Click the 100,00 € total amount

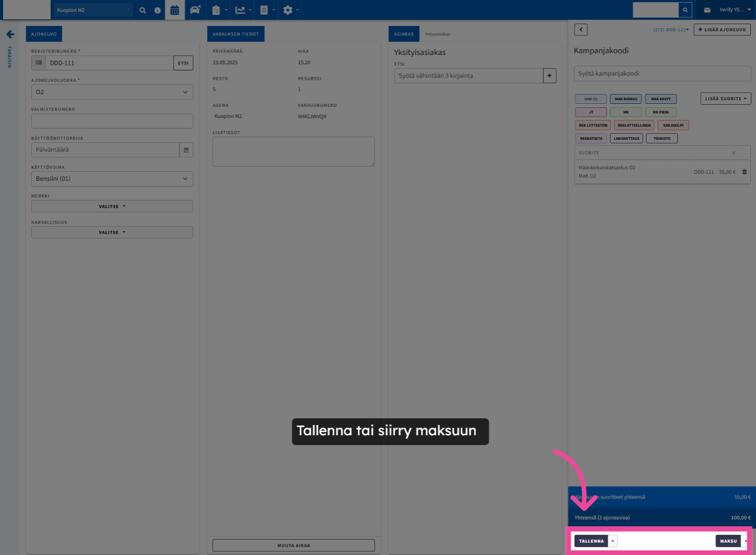741,517
